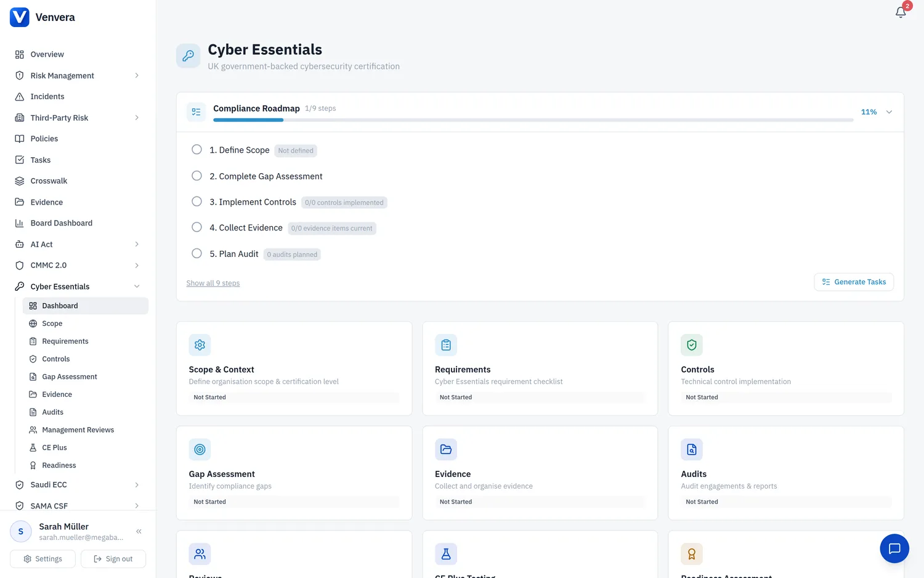Open the chat support bubble
This screenshot has width=924, height=578.
click(x=894, y=548)
